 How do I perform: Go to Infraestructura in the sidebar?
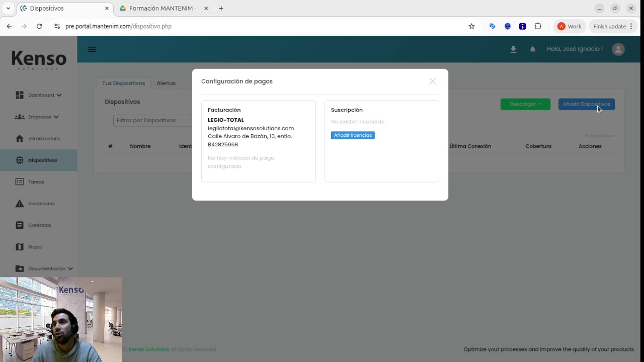44,138
